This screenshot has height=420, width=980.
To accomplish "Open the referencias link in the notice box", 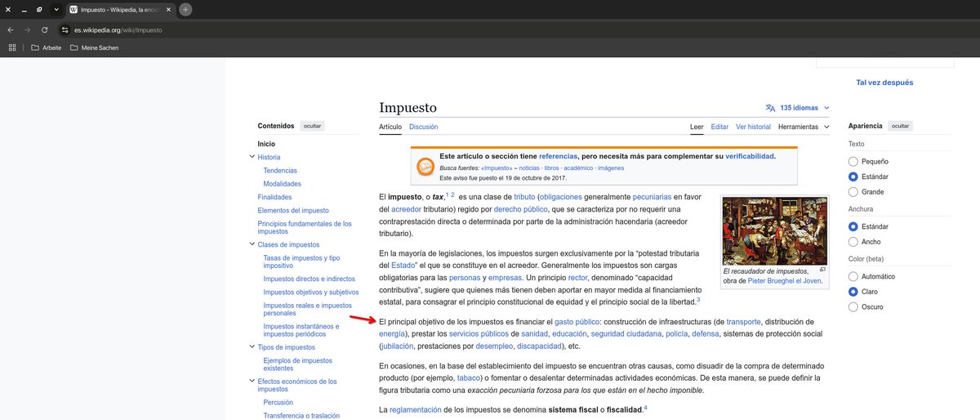I will coord(558,155).
